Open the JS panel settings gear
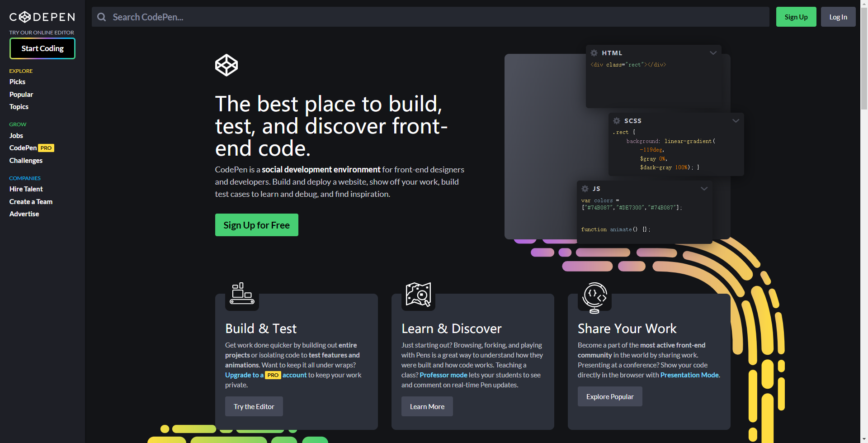The image size is (868, 443). [585, 189]
